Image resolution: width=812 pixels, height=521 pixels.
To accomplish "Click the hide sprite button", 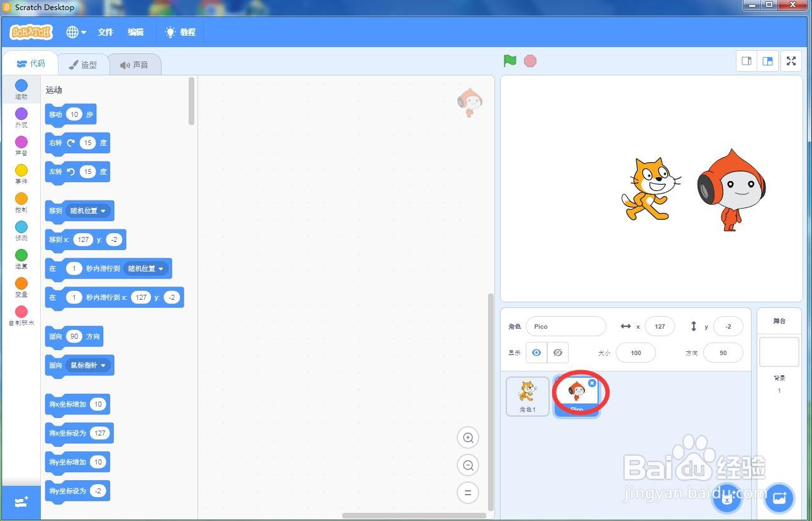I will 557,353.
